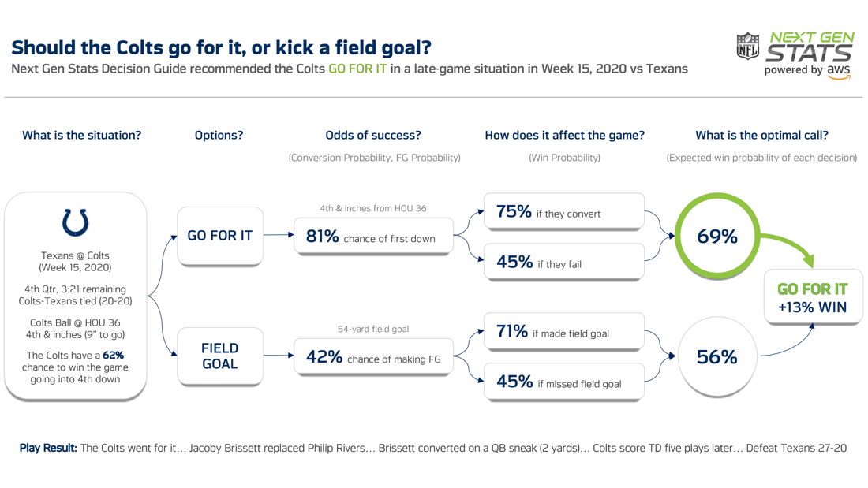The height and width of the screenshot is (488, 868).
Task: Click the 42% chance of making FG box
Action: pos(373,357)
